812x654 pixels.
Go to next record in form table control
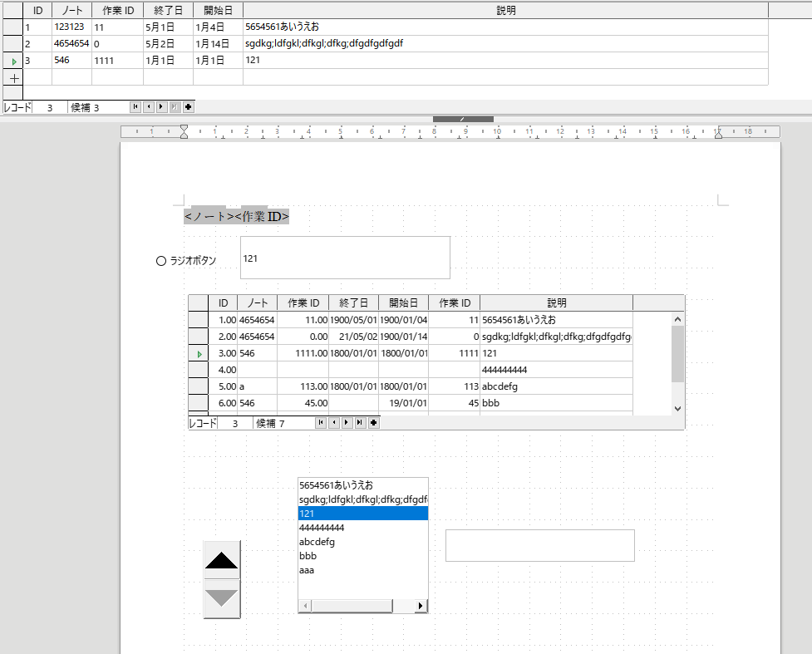[x=347, y=423]
